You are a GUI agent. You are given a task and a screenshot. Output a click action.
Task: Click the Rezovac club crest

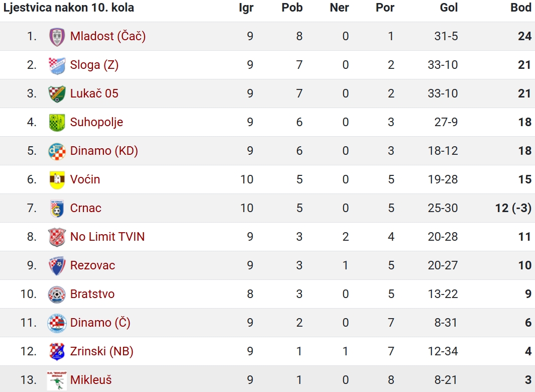(57, 266)
